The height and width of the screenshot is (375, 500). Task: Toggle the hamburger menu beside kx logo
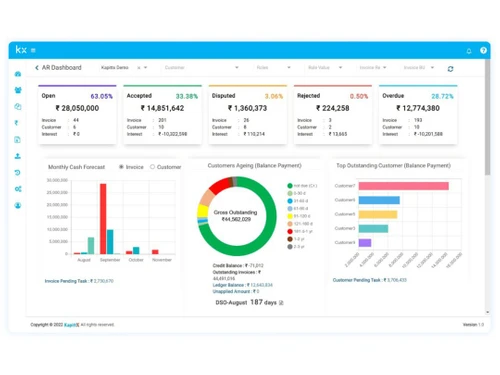33,50
